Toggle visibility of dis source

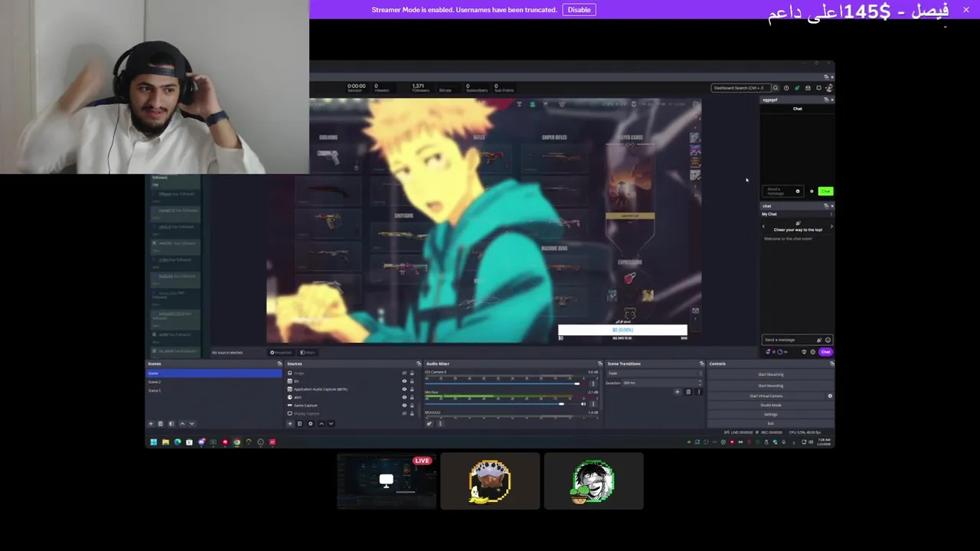(404, 381)
